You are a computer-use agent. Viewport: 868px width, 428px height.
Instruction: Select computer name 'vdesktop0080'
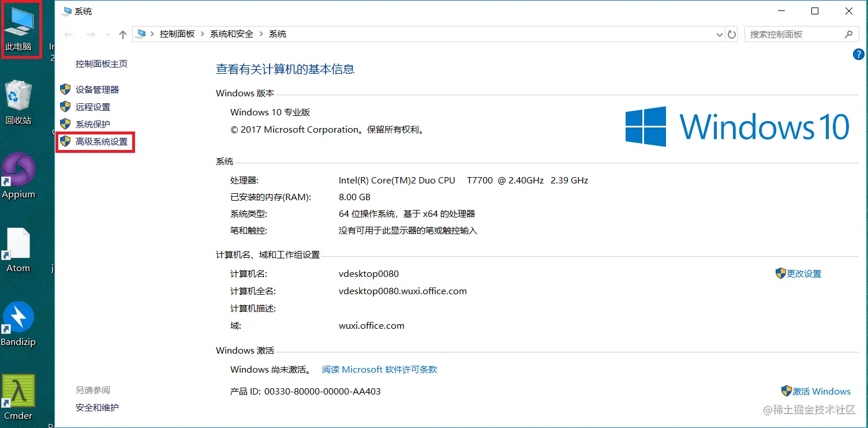pos(369,273)
